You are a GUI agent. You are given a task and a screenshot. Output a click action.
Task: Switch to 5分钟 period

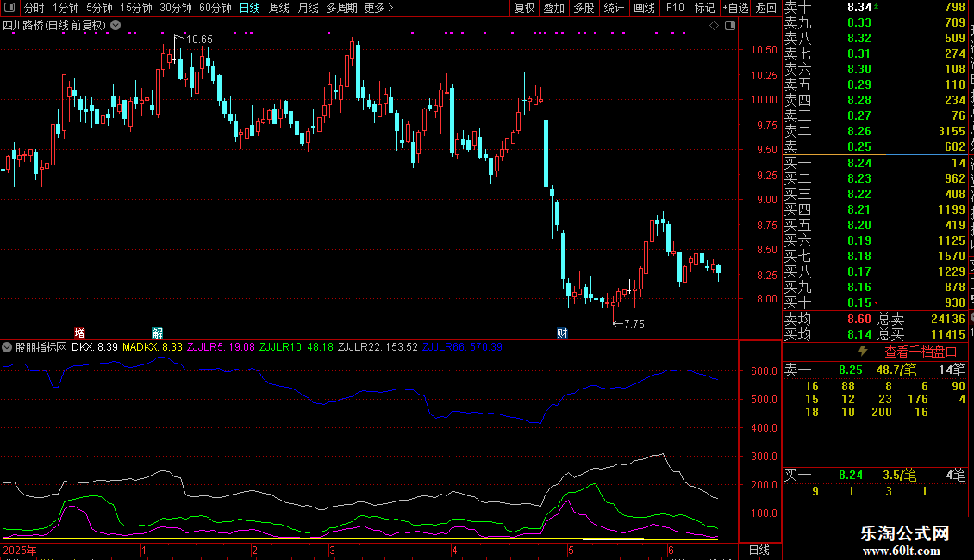click(x=99, y=8)
